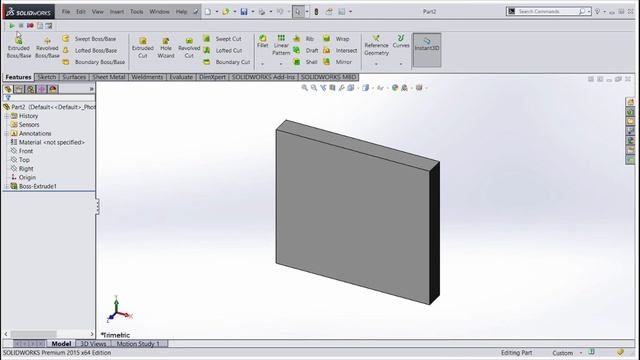Apply the Fillet tool
The image size is (640, 360).
(262, 42)
